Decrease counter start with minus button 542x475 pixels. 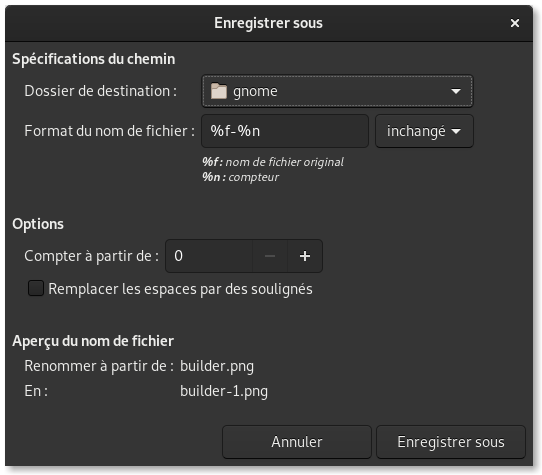coord(270,256)
